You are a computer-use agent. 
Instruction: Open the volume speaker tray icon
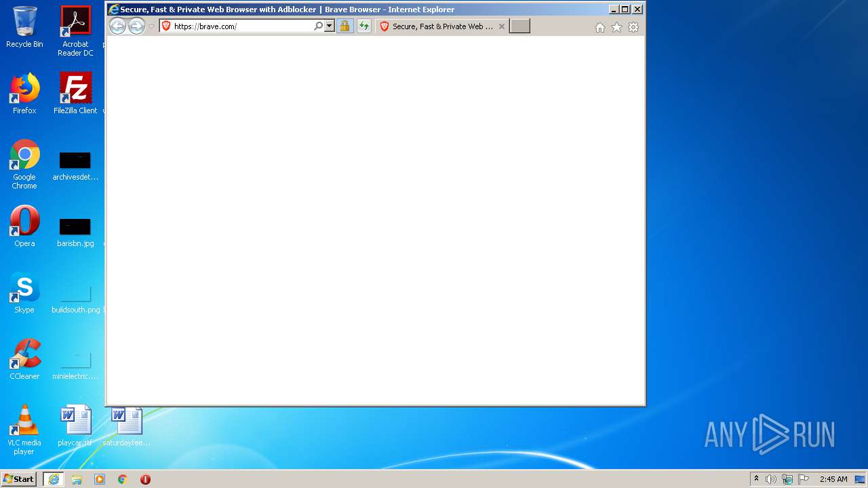tap(771, 479)
